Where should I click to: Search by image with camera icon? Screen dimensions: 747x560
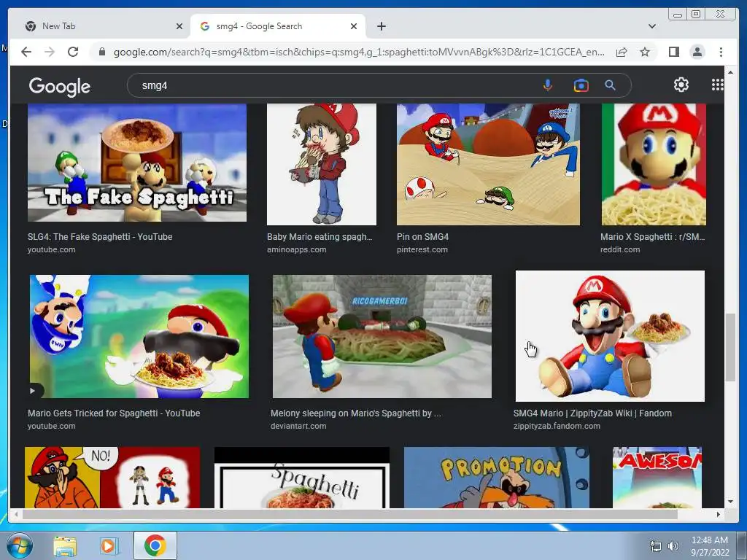pos(581,85)
